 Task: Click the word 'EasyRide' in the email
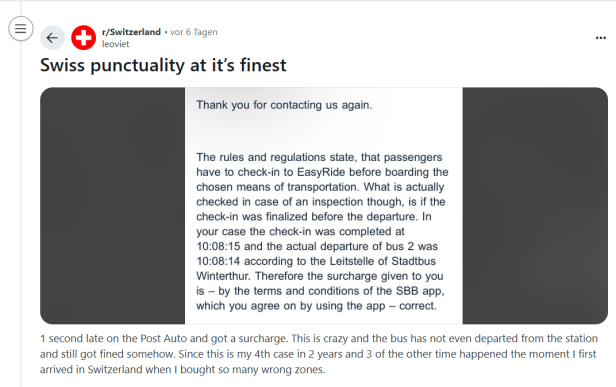[x=321, y=172]
